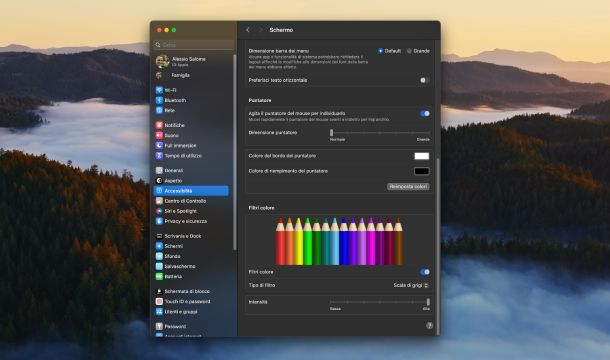Open Siri e Spotlight icon
The height and width of the screenshot is (360, 610).
[159, 211]
